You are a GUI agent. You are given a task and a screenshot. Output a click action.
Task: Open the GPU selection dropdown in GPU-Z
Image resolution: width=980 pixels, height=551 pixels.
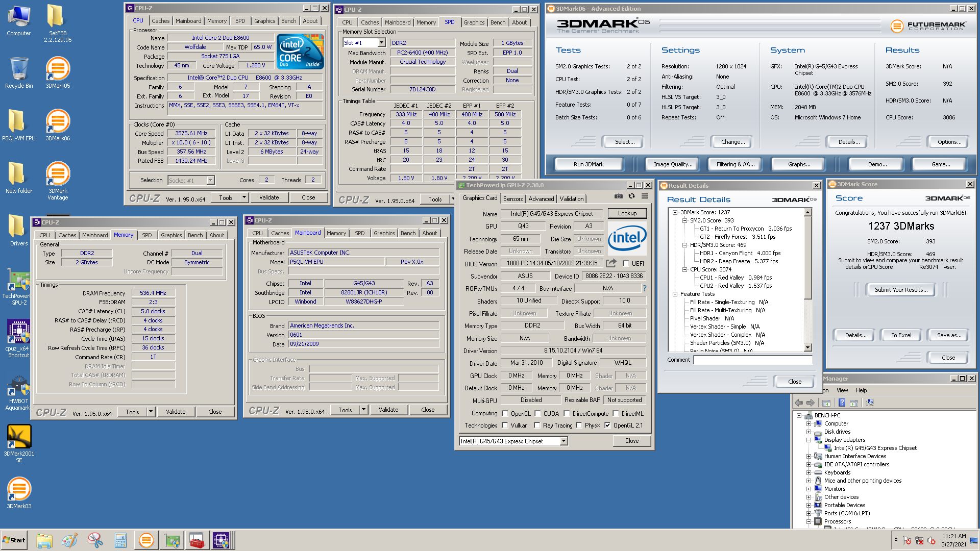[x=564, y=441]
